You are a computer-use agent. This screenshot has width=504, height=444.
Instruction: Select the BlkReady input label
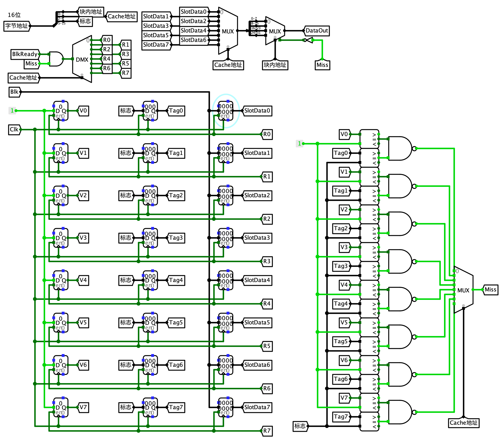tap(24, 54)
